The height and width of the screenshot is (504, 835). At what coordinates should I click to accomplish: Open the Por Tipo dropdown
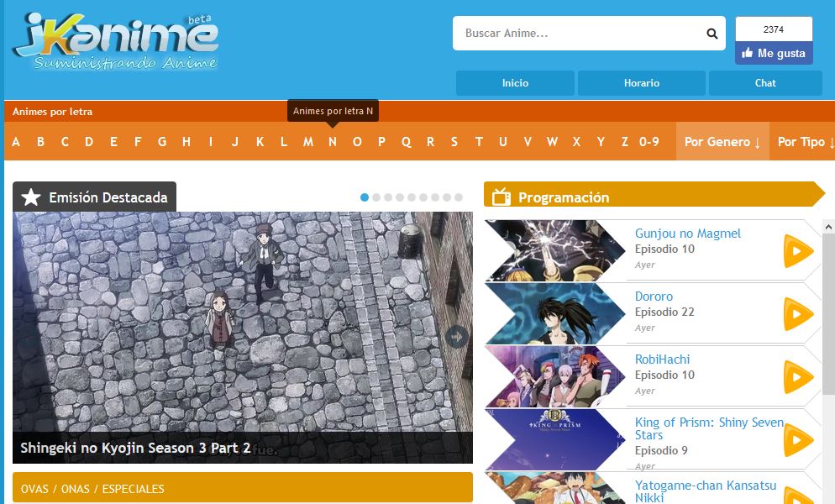point(804,141)
